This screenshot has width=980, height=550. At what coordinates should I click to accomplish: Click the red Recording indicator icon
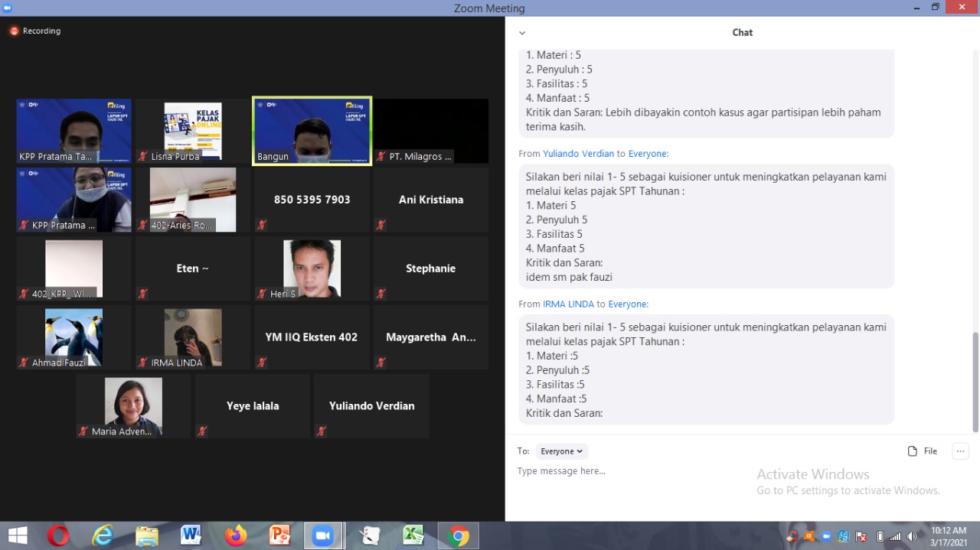[14, 31]
